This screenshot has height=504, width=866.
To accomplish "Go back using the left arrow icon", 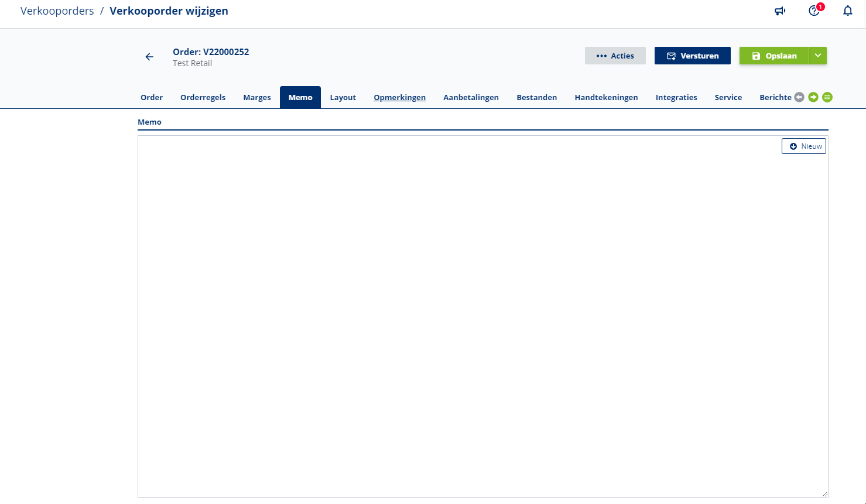I will point(149,57).
